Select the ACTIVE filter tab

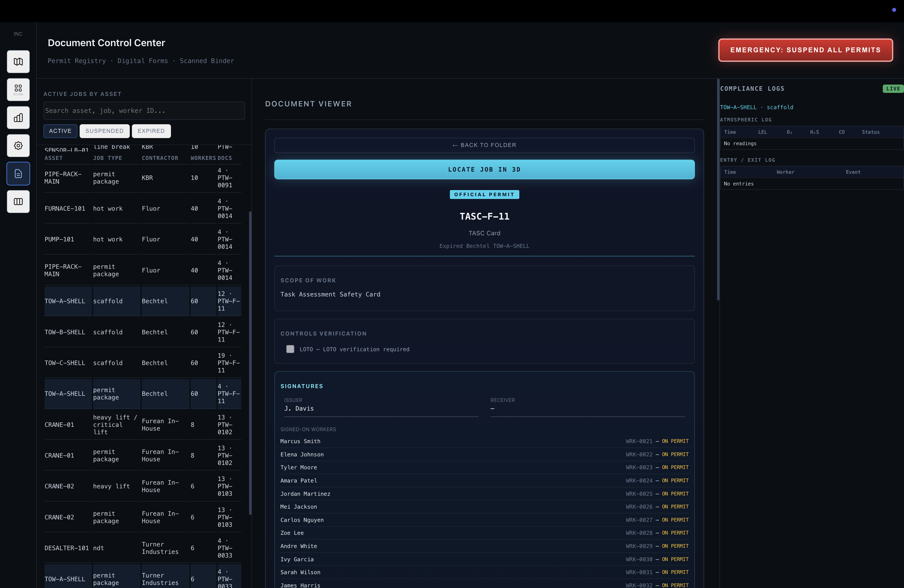60,131
